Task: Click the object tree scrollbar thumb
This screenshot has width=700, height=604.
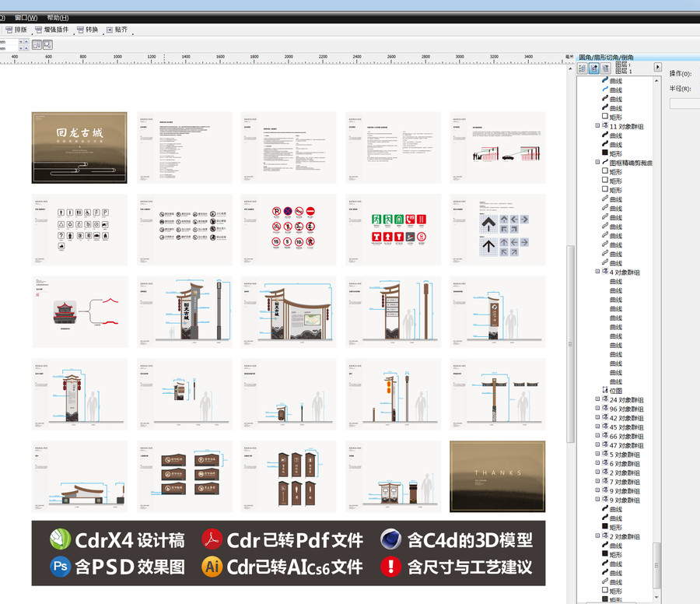Action: [656, 566]
